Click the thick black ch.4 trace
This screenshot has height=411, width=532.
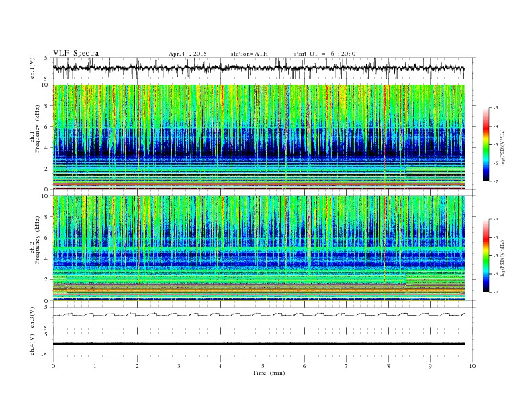[x=259, y=344]
